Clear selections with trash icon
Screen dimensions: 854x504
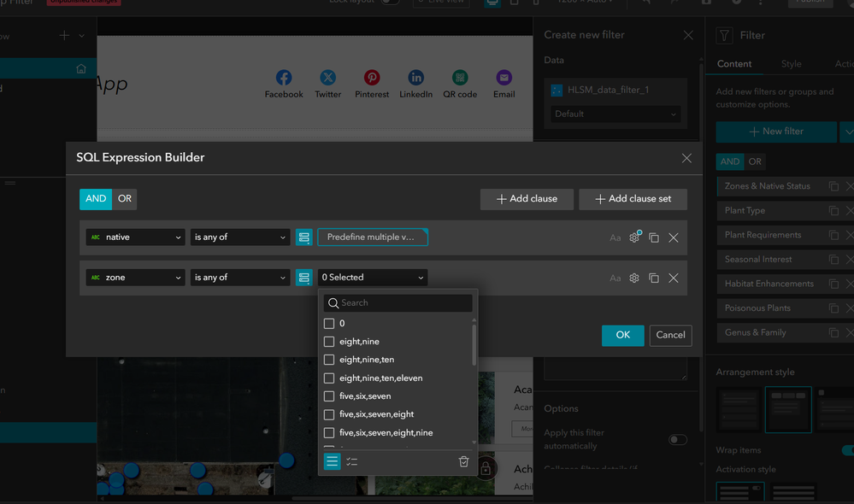pos(463,461)
